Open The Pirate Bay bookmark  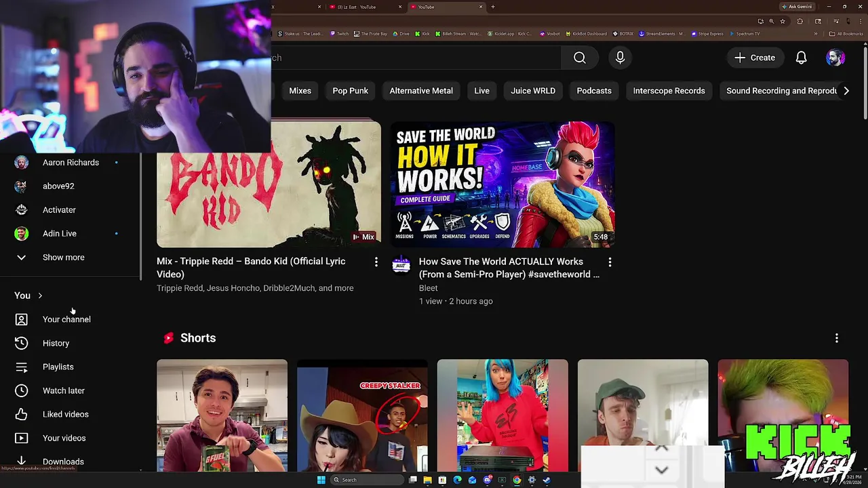click(x=371, y=34)
